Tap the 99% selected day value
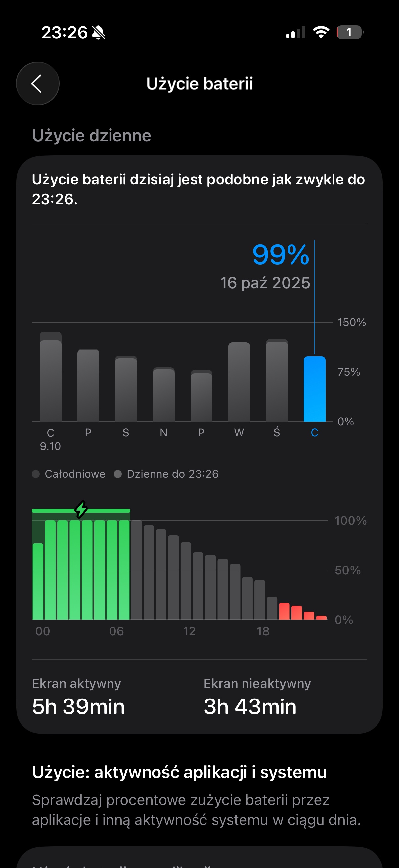Image resolution: width=399 pixels, height=868 pixels. coord(281,255)
